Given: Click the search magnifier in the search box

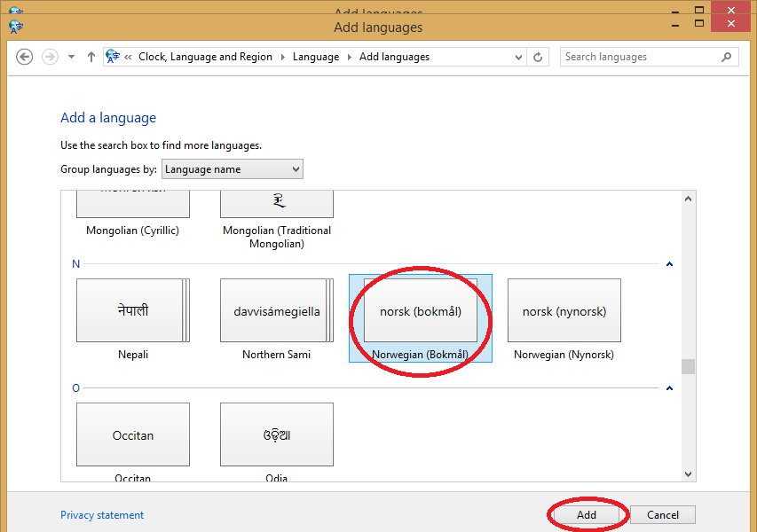Looking at the screenshot, I should (726, 56).
